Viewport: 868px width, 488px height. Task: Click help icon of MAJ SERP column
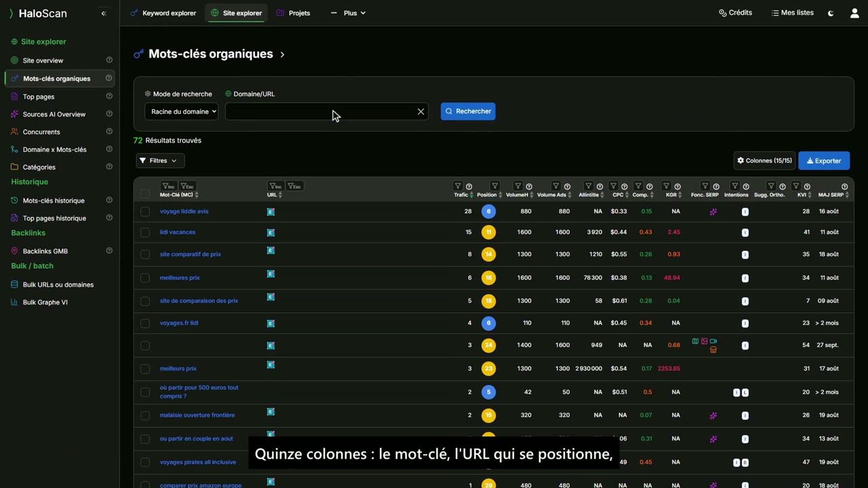pyautogui.click(x=844, y=186)
